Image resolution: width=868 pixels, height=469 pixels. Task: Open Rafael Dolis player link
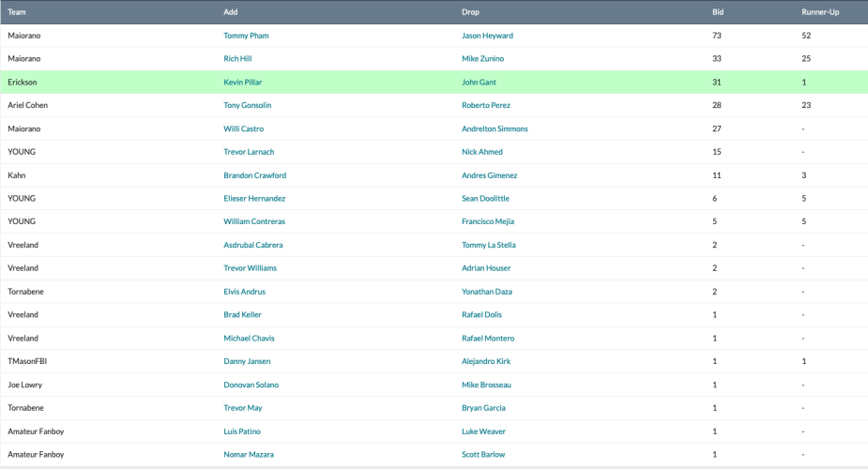[x=481, y=314]
